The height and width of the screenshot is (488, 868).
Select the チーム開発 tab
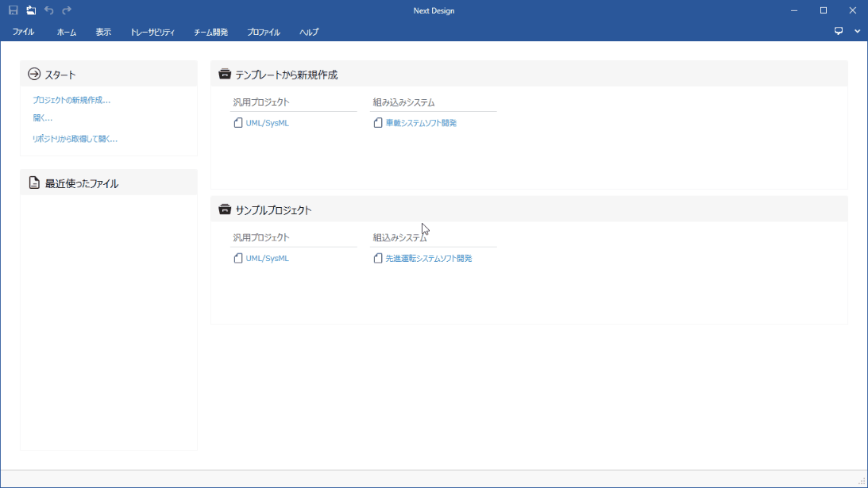pyautogui.click(x=211, y=32)
